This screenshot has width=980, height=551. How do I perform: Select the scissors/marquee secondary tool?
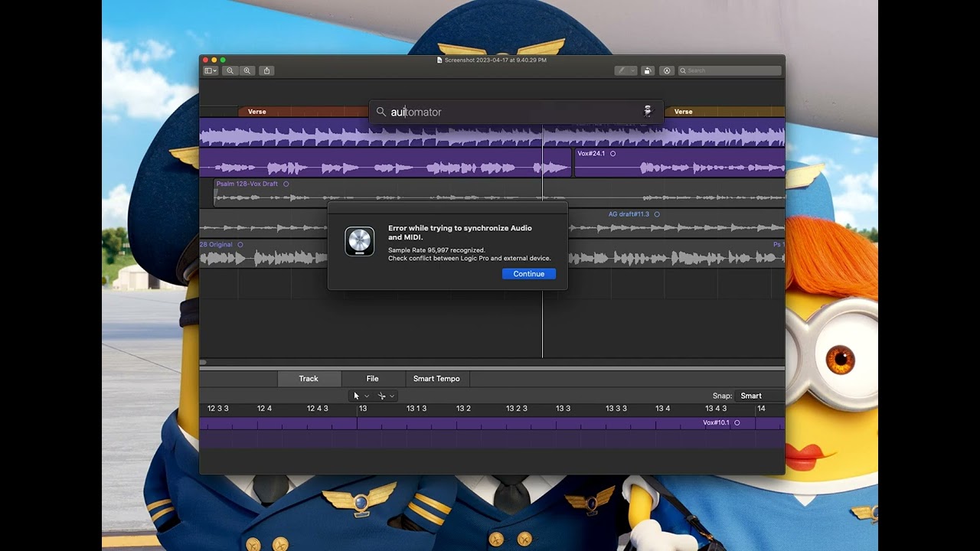point(381,396)
